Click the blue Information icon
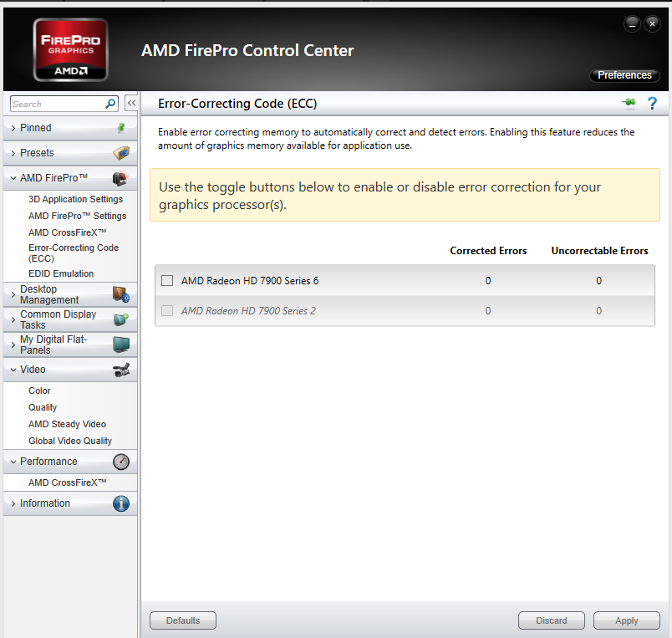Screen dimensions: 672x638 point(121,503)
